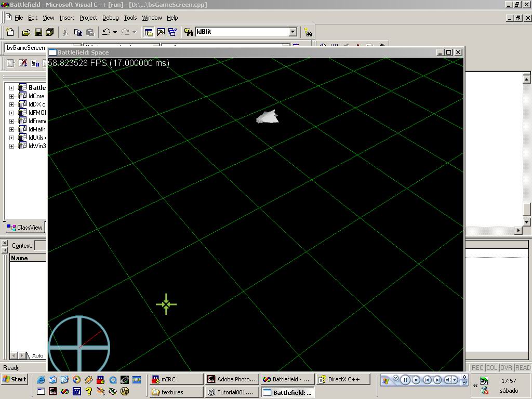
Task: Open the Project menu
Action: click(x=88, y=18)
